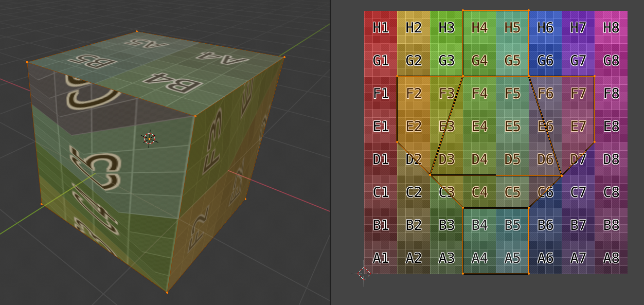Screen dimensions: 644x305
Task: Click the A8 tile in UV grid
Action: click(611, 258)
